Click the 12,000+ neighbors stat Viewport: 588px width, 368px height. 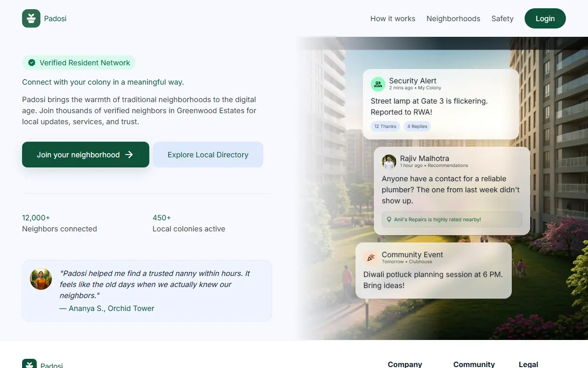[59, 223]
